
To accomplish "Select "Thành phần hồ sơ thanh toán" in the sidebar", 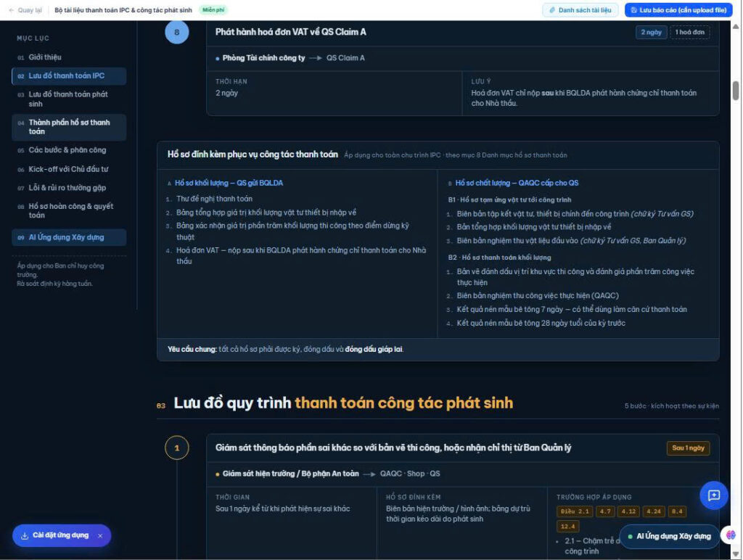I will (69, 127).
